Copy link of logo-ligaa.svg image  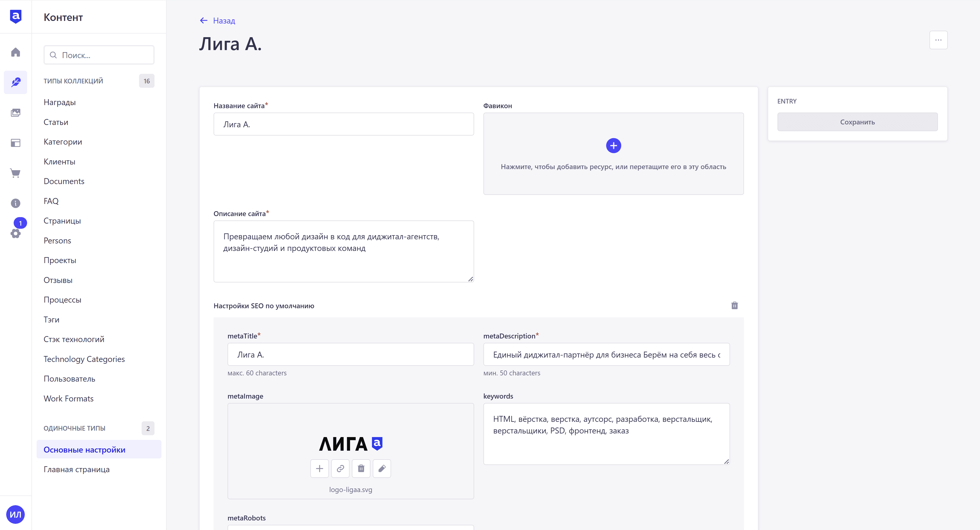341,468
